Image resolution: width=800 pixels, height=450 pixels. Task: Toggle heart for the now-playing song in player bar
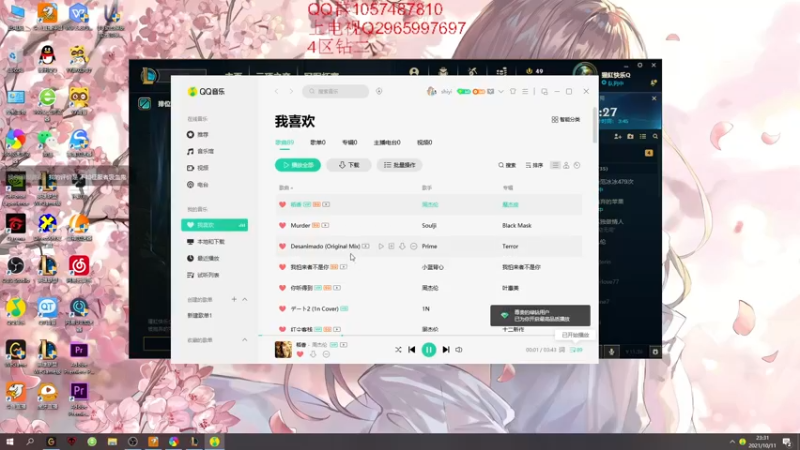(300, 354)
